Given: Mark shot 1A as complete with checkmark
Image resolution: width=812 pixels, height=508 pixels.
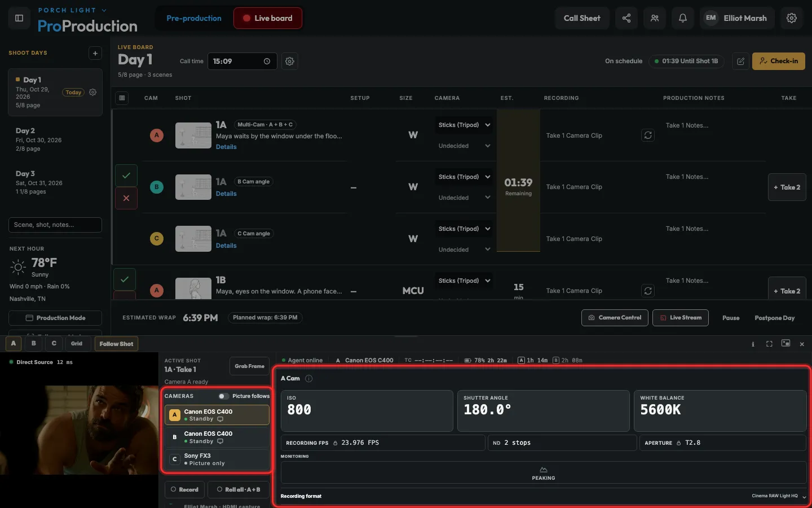Looking at the screenshot, I should pyautogui.click(x=126, y=176).
